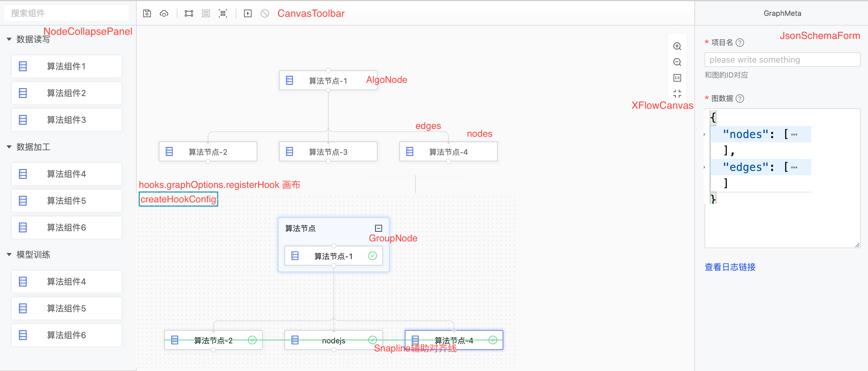Click the one-to-one scale icon
868x371 pixels.
point(677,78)
